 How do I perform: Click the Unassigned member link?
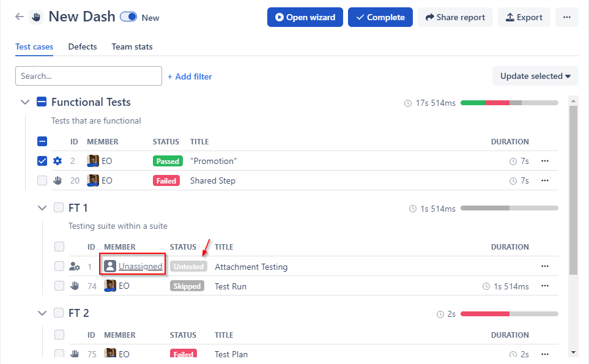point(140,266)
